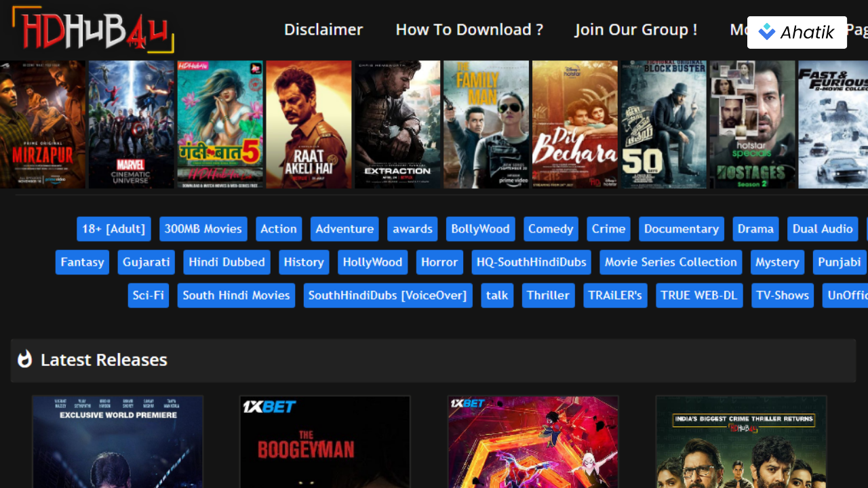Screen dimensions: 868x488
Task: Open the Spider-Verse animated release poster
Action: tap(533, 442)
